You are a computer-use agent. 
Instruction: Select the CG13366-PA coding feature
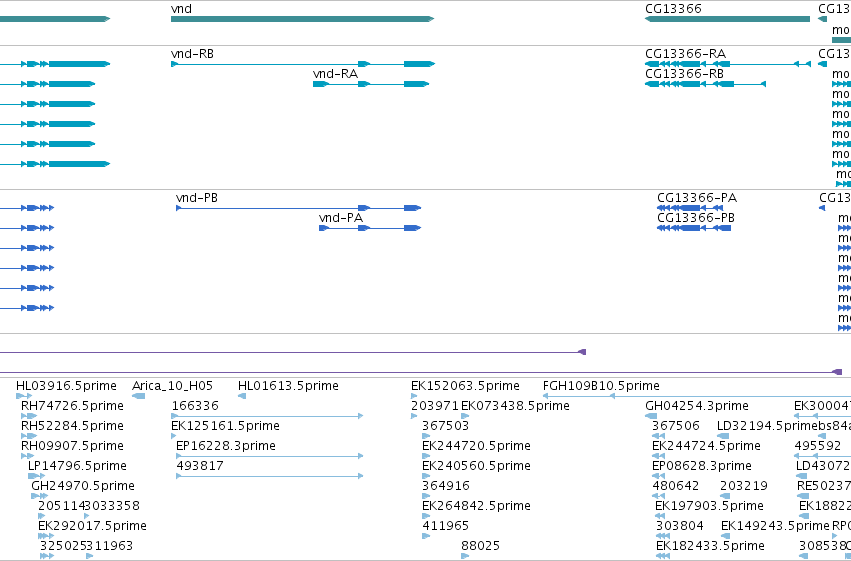point(690,208)
